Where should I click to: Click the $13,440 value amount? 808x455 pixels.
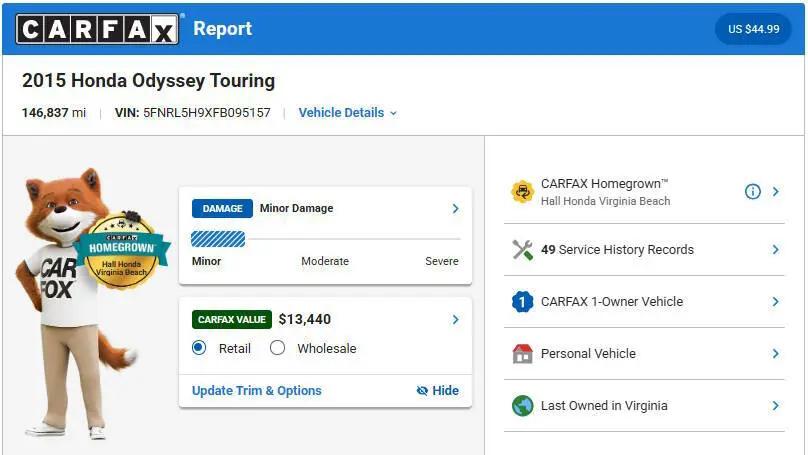coord(305,319)
